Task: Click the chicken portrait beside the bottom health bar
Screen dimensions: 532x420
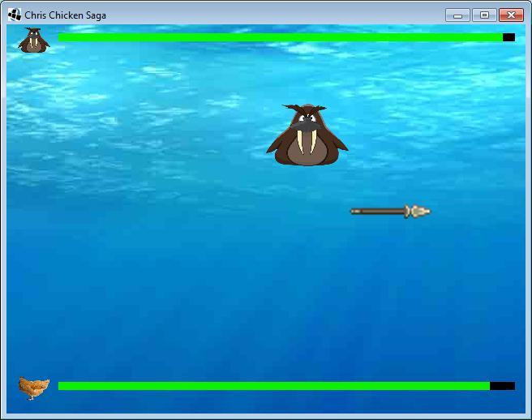Action: click(34, 388)
